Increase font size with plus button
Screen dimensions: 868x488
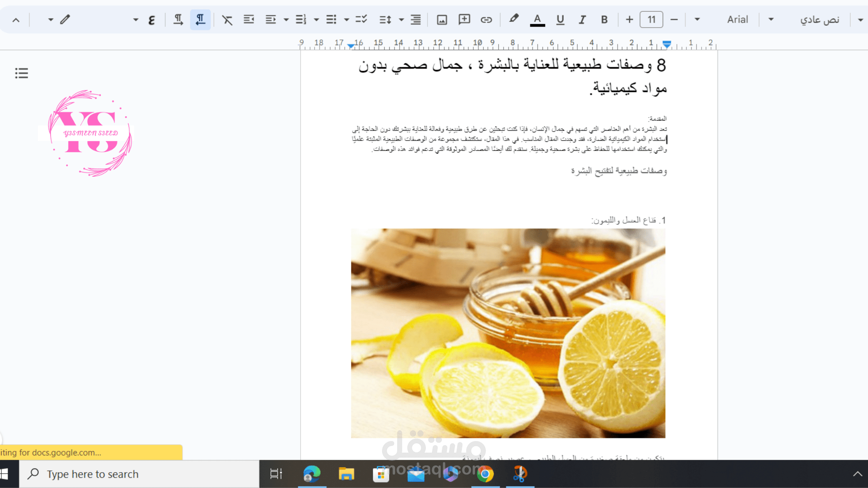click(629, 19)
